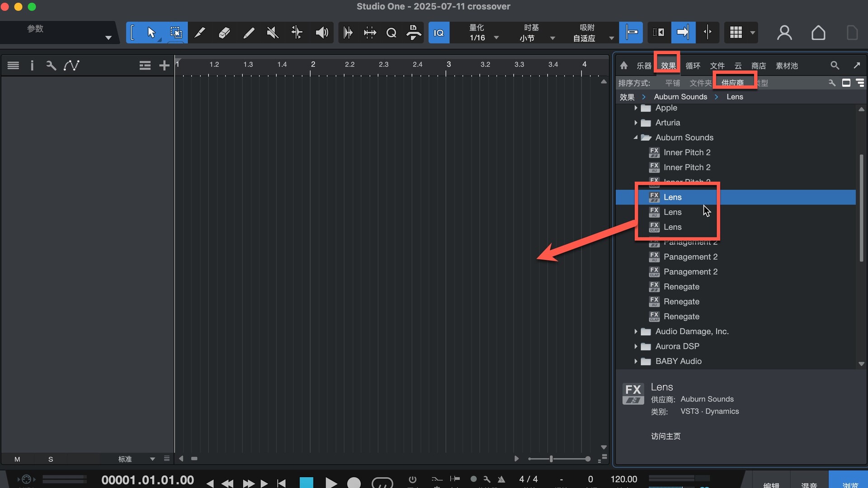Expand the Arturia vendor folder

(636, 122)
